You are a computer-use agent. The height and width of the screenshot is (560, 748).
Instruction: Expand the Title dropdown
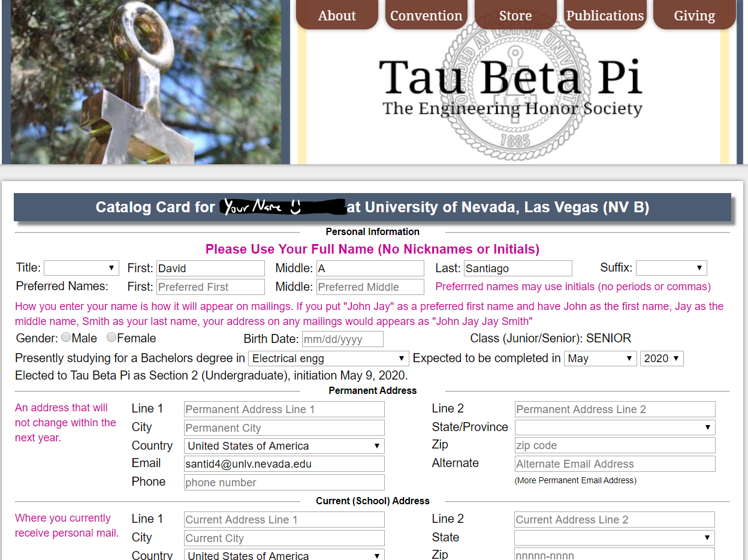click(82, 268)
